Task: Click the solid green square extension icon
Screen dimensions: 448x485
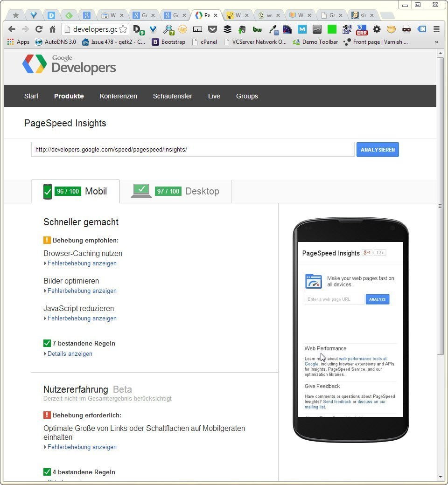Action: (332, 29)
